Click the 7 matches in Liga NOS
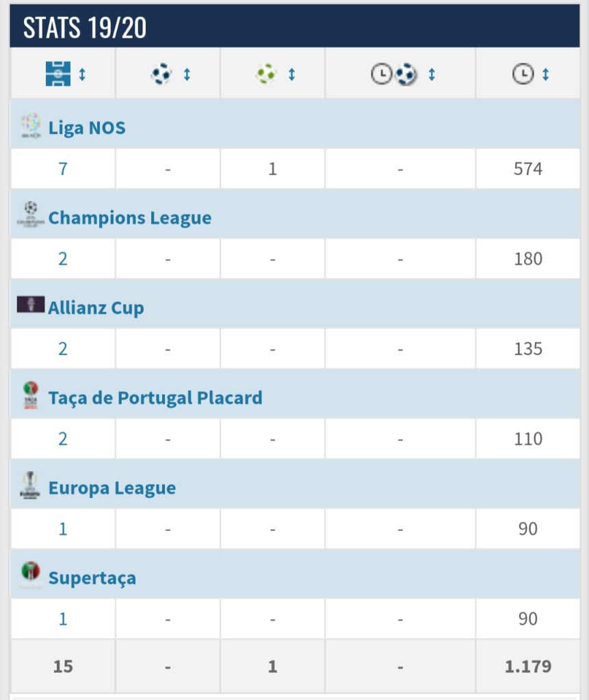This screenshot has width=589, height=700. 63,168
